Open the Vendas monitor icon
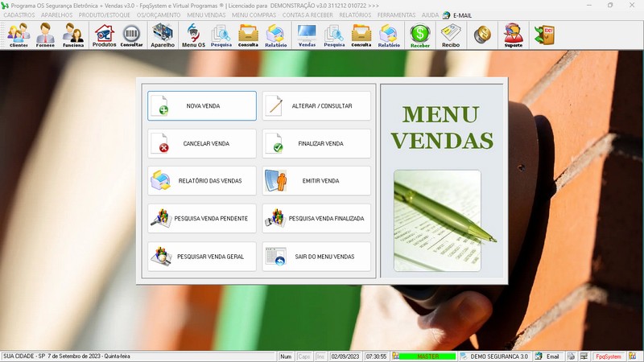This screenshot has height=362, width=644. 307,35
